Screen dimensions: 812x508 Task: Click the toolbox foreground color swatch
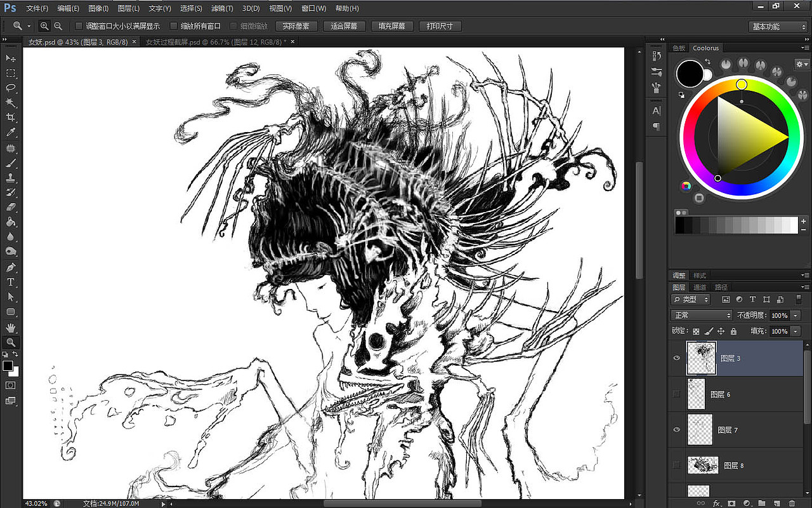(8, 366)
